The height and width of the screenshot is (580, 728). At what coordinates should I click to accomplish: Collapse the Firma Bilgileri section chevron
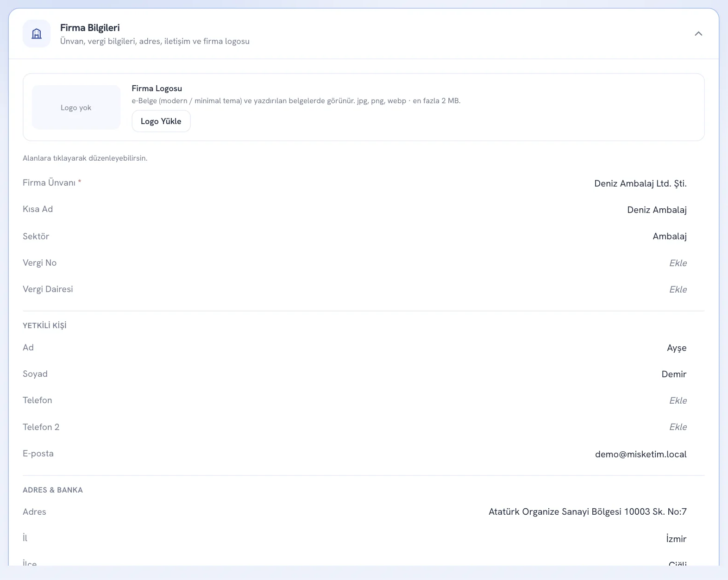tap(698, 34)
